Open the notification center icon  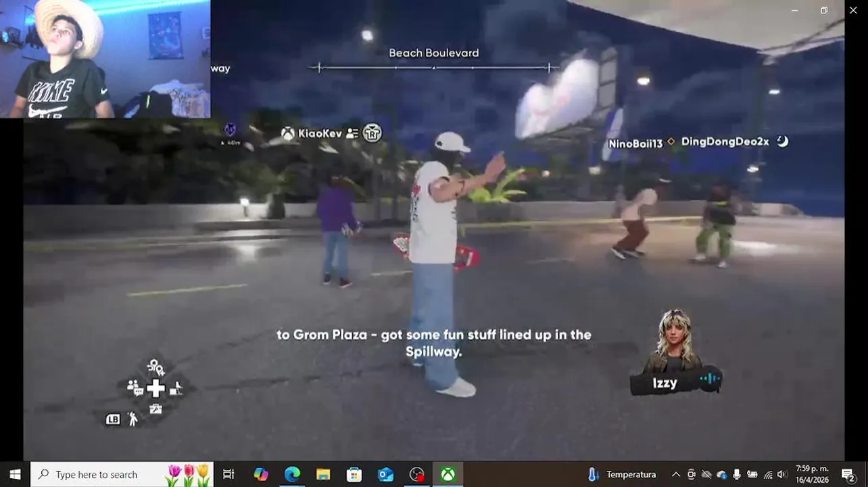coord(848,475)
